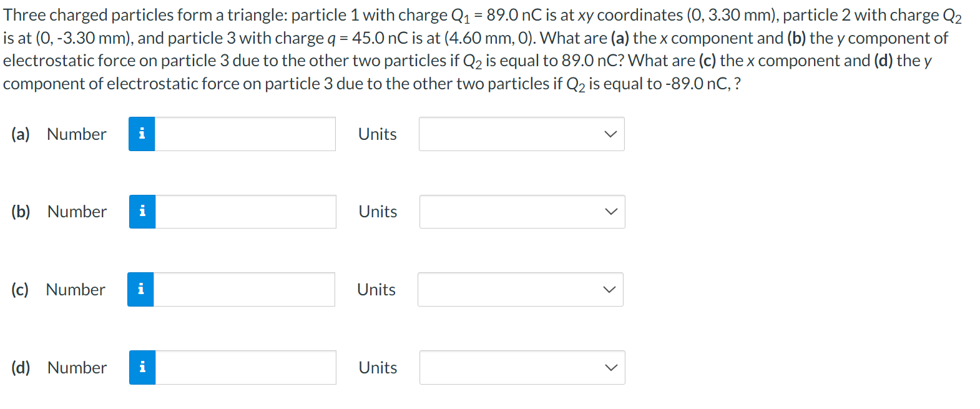Expand the Units dropdown for part (b)
This screenshot has height=409, width=980.
tap(522, 212)
